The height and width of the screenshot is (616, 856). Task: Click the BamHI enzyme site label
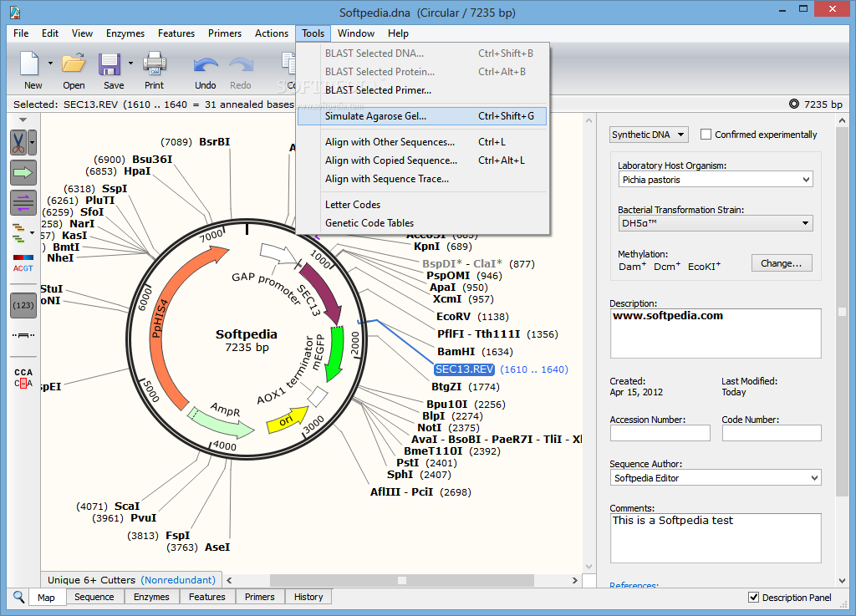[x=456, y=351]
